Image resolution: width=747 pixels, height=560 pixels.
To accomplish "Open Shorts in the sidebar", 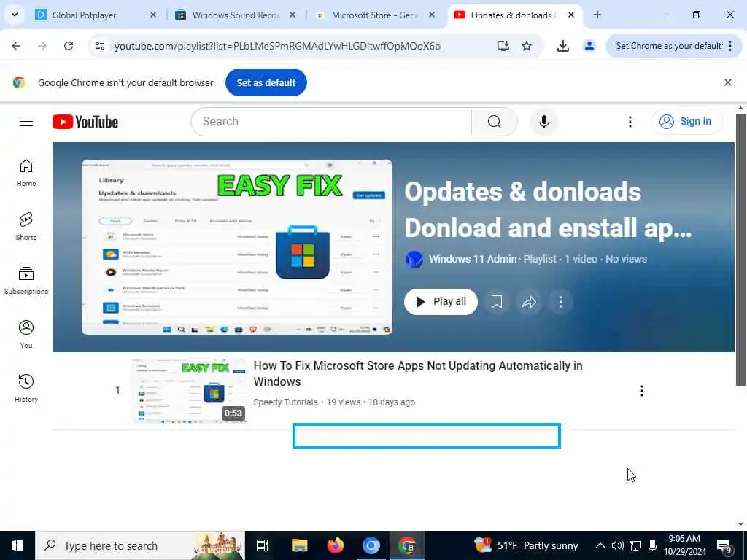I will click(x=26, y=227).
